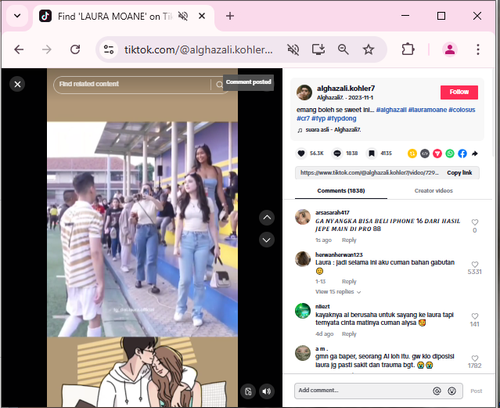
Task: Click the auto-scroll icon beside volume
Action: point(248,391)
